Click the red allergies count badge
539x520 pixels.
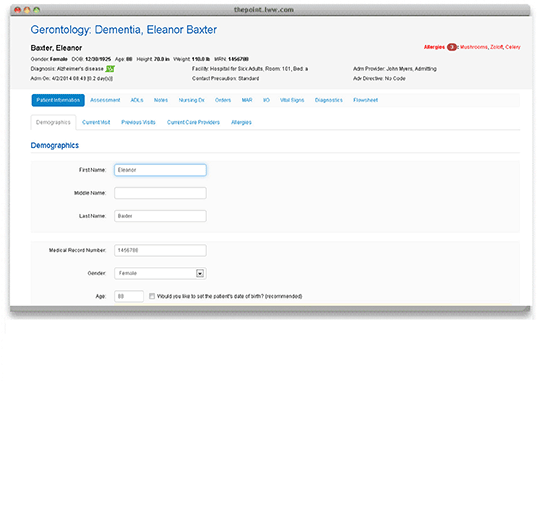452,47
